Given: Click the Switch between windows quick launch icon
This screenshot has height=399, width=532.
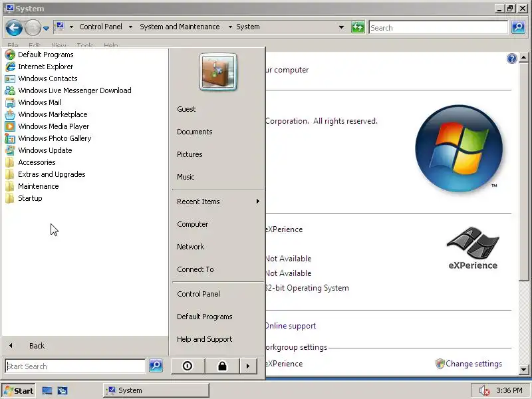Looking at the screenshot, I should click(63, 390).
